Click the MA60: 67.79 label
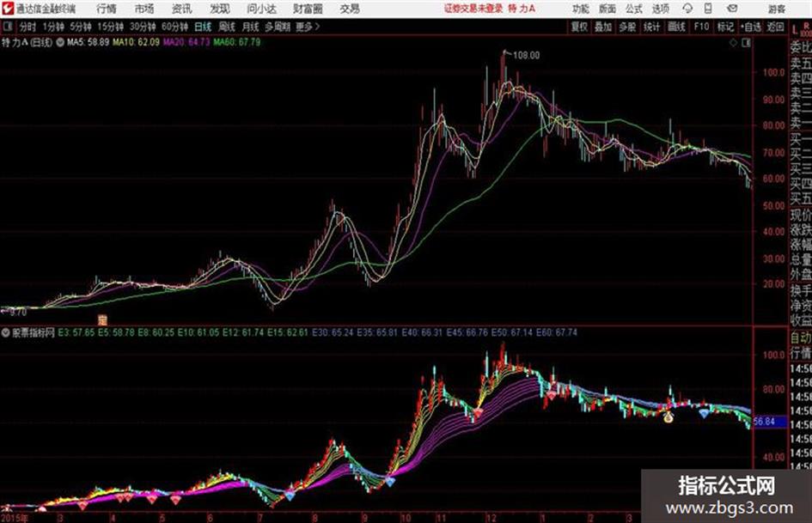The height and width of the screenshot is (523, 812). tap(237, 42)
